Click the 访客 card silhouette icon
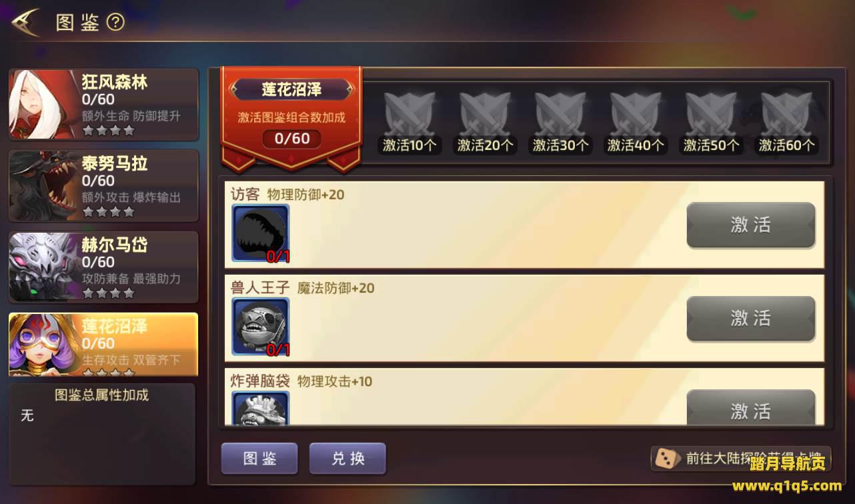This screenshot has width=855, height=504. pos(261,233)
